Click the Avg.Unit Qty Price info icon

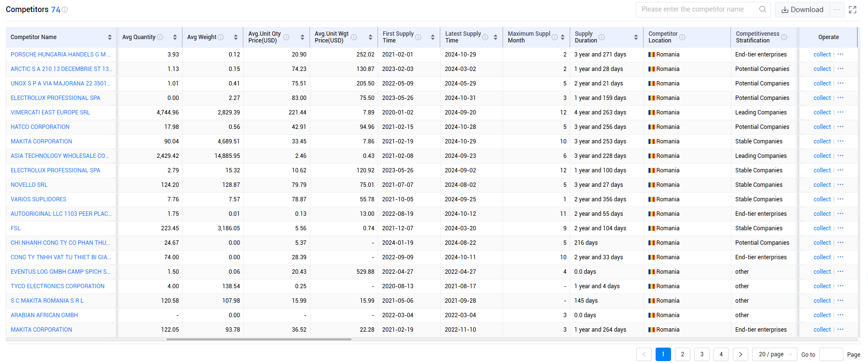tap(286, 37)
